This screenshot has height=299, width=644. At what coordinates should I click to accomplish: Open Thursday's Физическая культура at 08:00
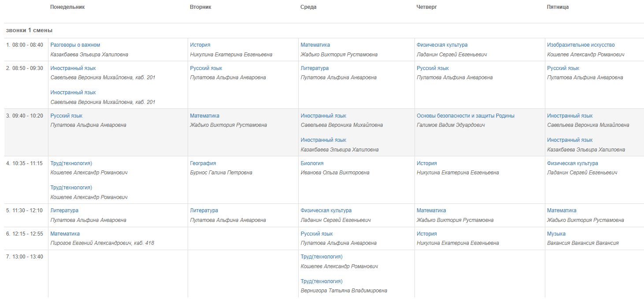click(x=442, y=45)
